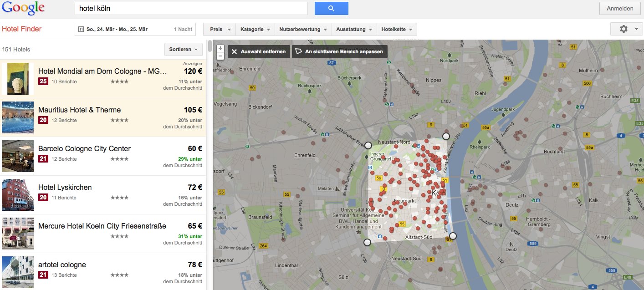This screenshot has width=644, height=290.
Task: Click 13 Berichte under artotel cologne
Action: point(64,275)
